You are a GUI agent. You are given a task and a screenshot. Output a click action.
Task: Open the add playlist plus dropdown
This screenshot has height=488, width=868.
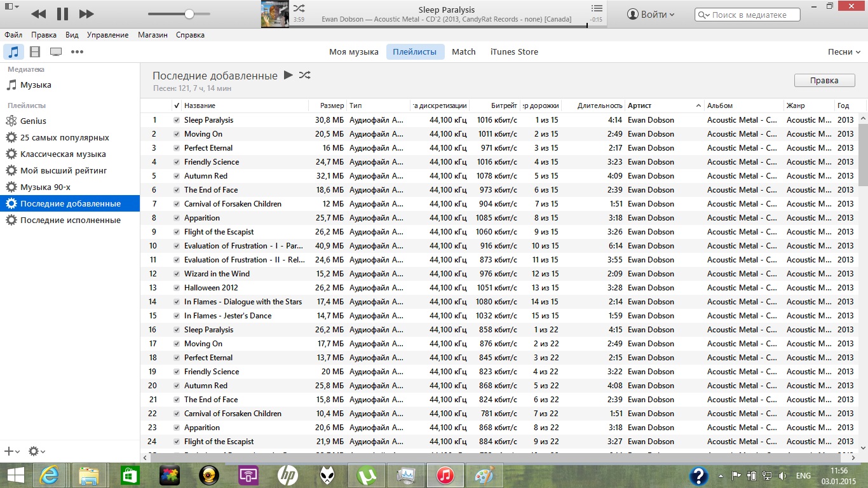point(11,451)
